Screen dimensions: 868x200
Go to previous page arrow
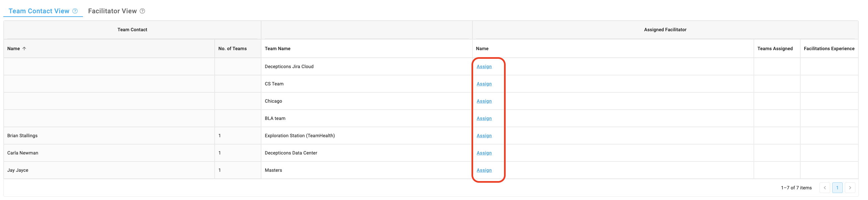pyautogui.click(x=824, y=188)
